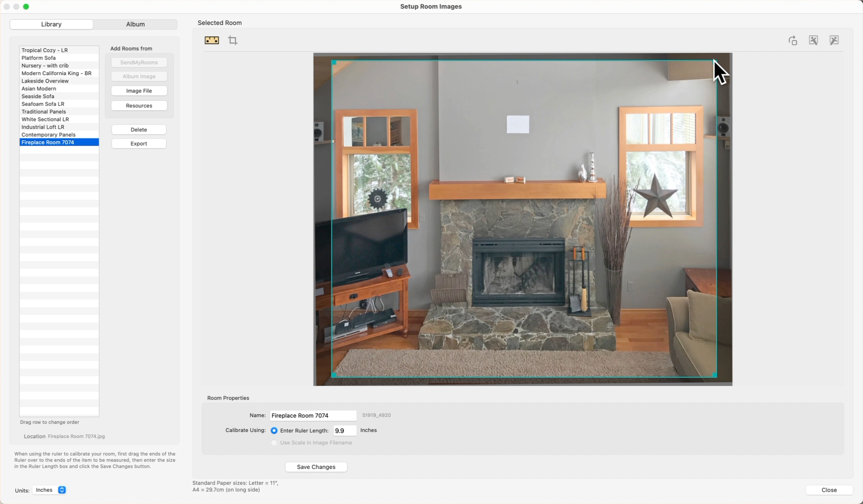Click the Resources button
Screen dimensions: 863x504
(x=139, y=106)
